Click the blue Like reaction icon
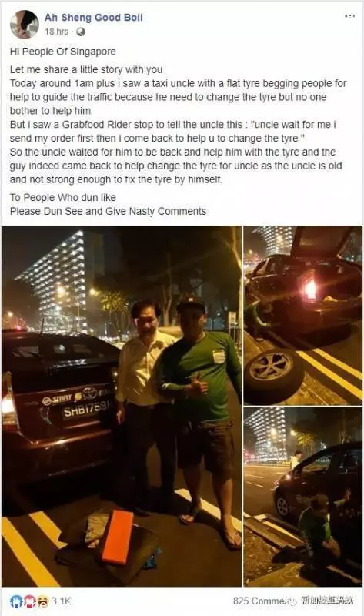364x616 pixels. [15, 601]
